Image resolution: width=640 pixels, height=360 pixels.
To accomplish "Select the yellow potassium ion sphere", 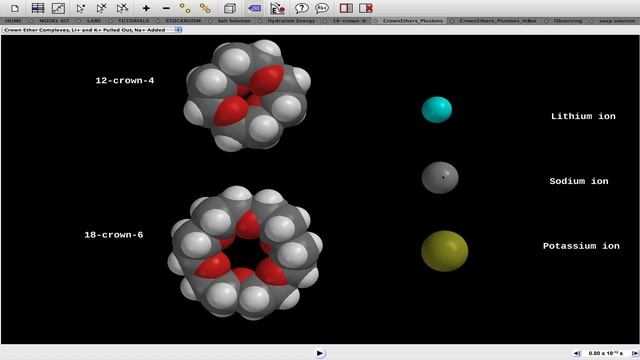I will coord(444,251).
